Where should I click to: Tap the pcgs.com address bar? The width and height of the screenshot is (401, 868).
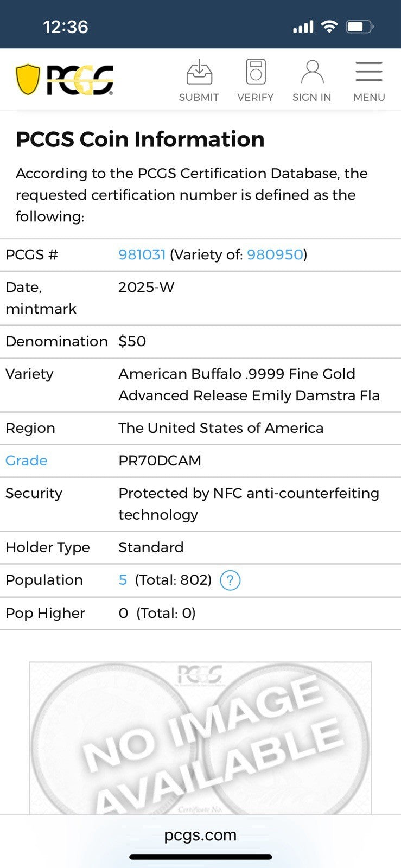[200, 835]
